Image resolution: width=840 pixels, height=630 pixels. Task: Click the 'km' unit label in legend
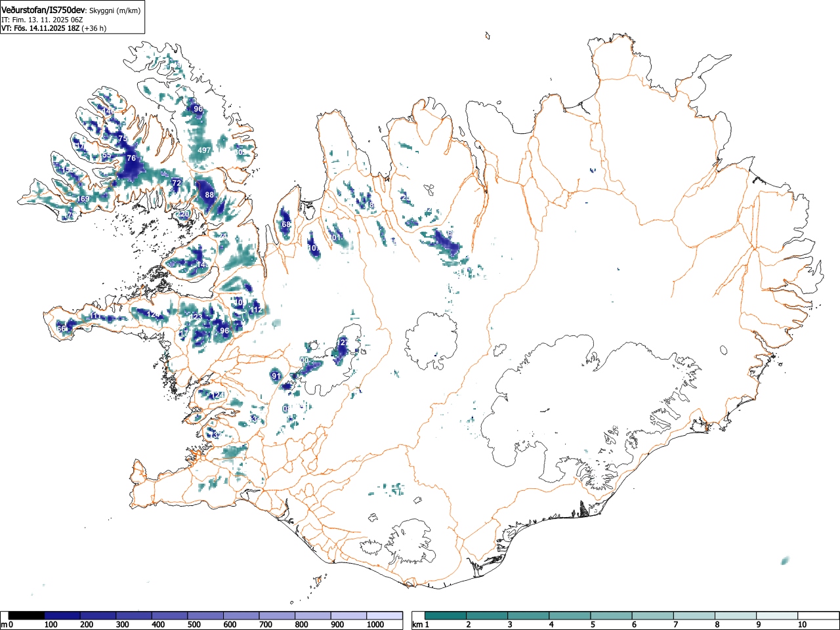coord(417,625)
